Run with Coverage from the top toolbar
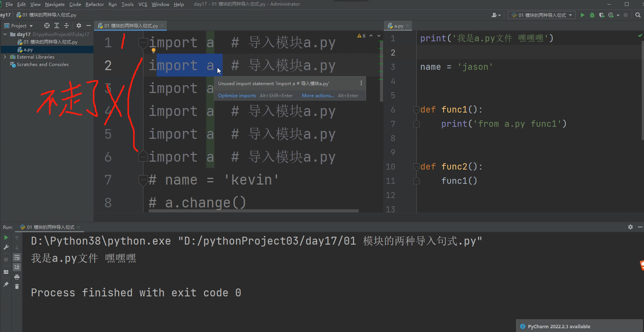The width and height of the screenshot is (644, 332). (x=602, y=15)
